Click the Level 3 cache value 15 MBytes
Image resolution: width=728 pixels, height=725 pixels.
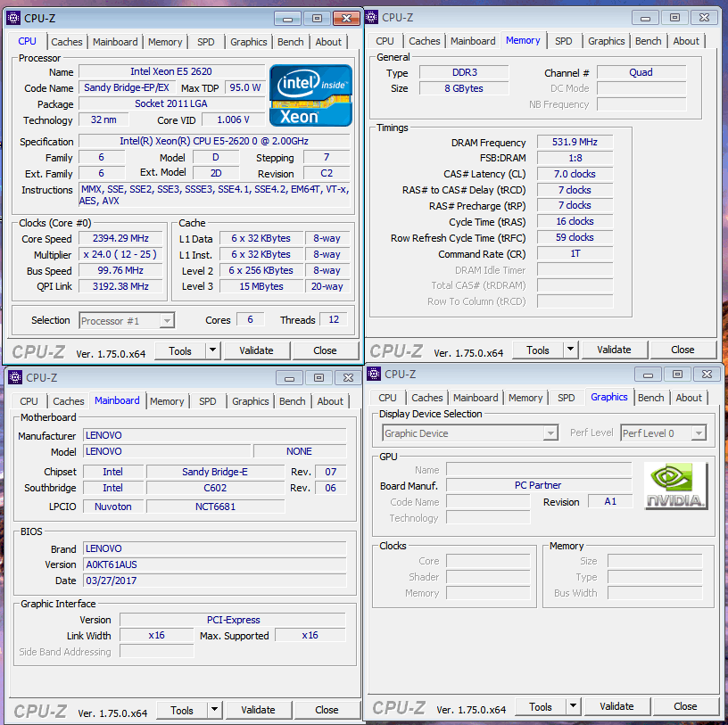tap(261, 286)
